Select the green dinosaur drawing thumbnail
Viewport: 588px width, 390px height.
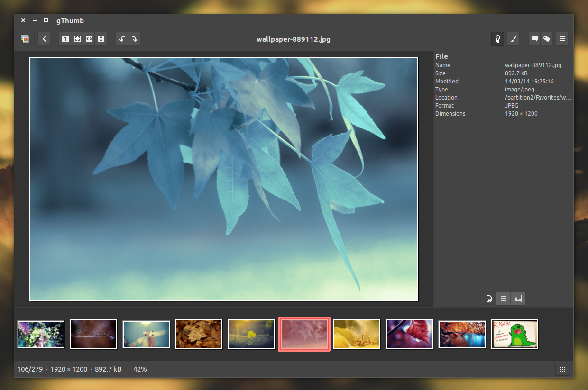click(x=514, y=334)
